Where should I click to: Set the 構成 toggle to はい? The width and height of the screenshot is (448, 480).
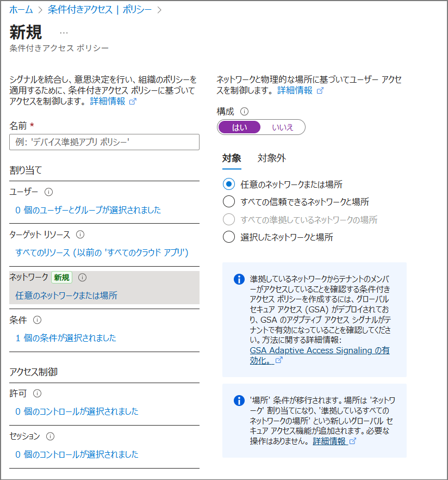239,127
